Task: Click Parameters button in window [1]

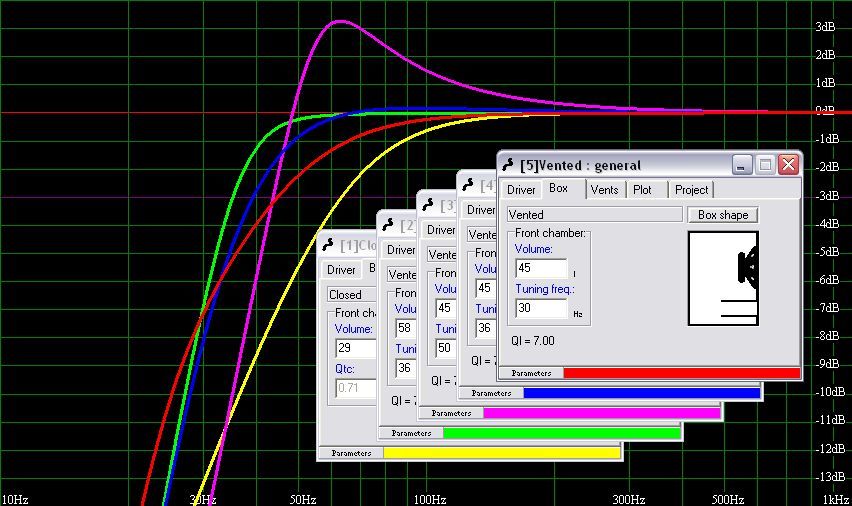Action: click(351, 453)
